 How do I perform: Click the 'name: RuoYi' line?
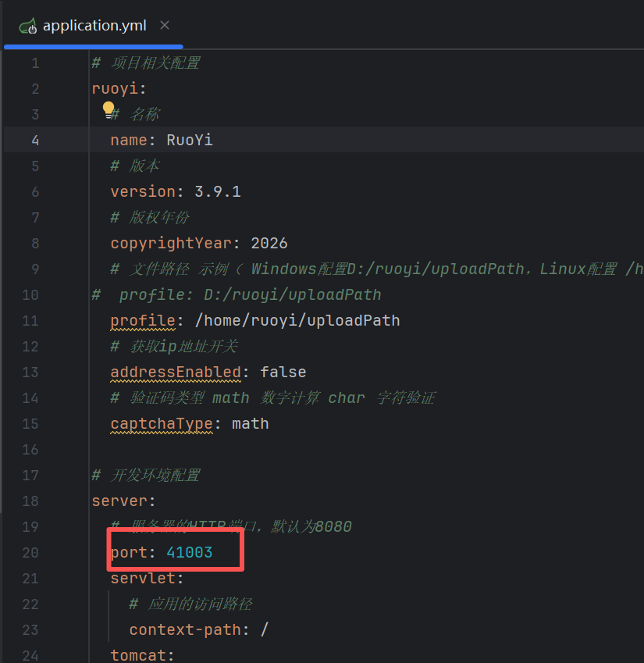(162, 141)
